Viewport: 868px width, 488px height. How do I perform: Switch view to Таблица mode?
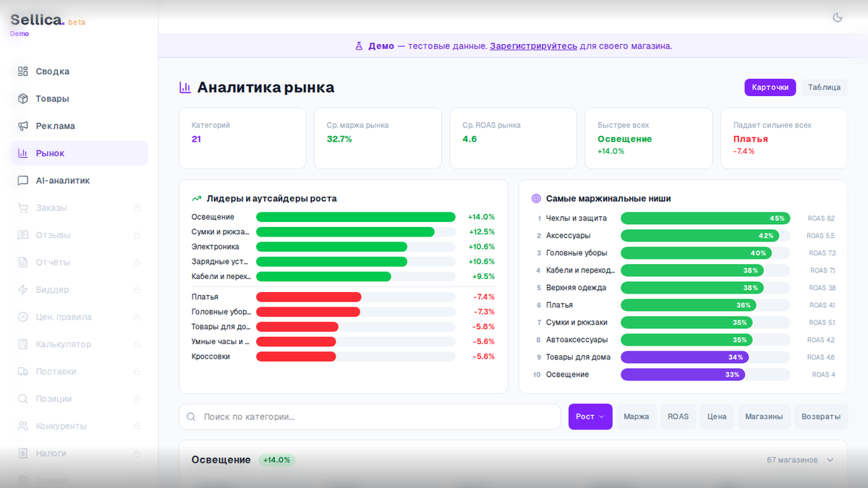coord(824,87)
